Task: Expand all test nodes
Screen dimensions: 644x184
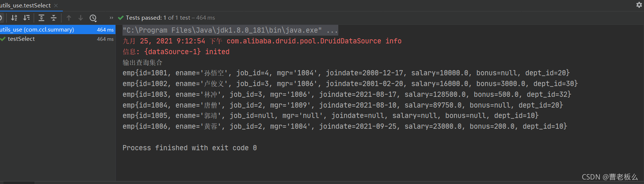Action: (x=41, y=18)
